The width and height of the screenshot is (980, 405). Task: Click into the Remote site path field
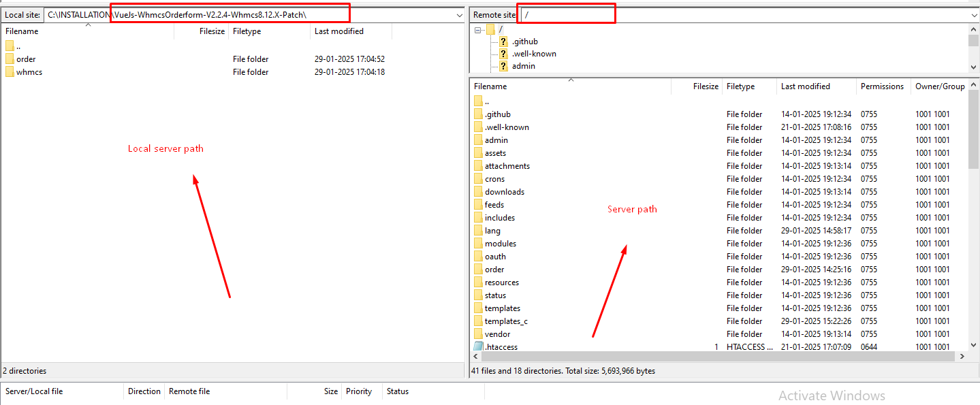(x=742, y=15)
